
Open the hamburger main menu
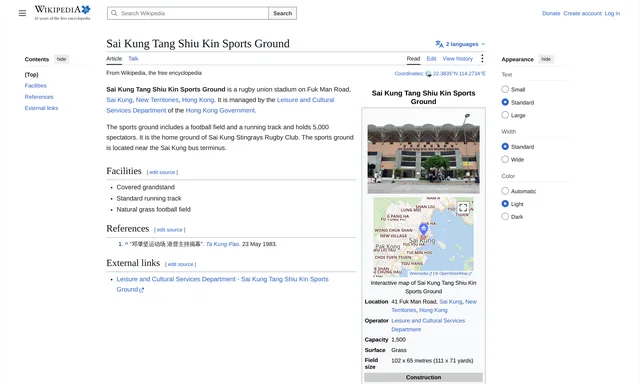click(22, 13)
